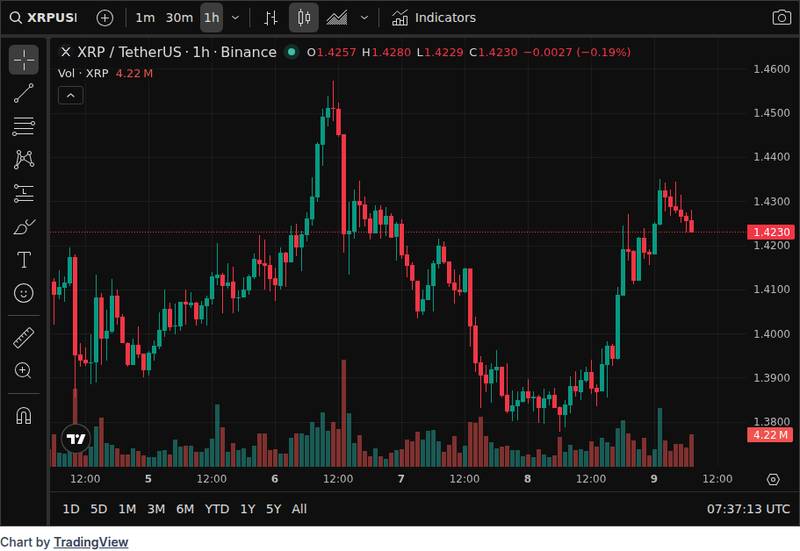Select the zoom in tool
Screen dimensions: 800x551
pyautogui.click(x=24, y=370)
